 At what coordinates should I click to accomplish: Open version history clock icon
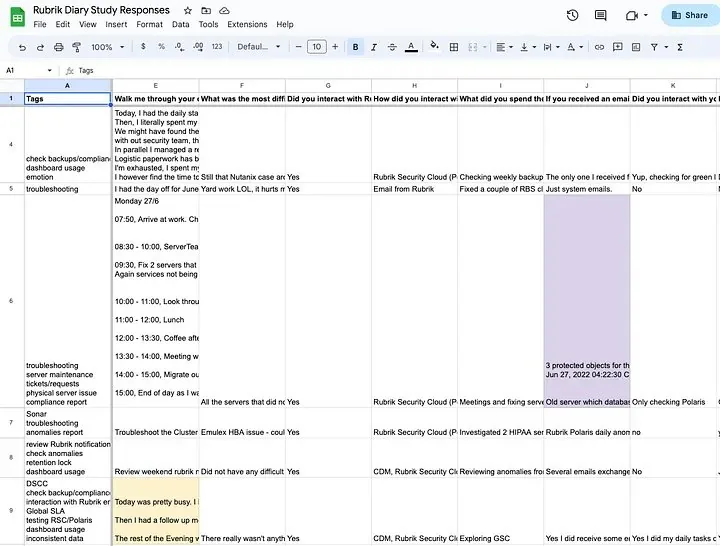click(572, 15)
